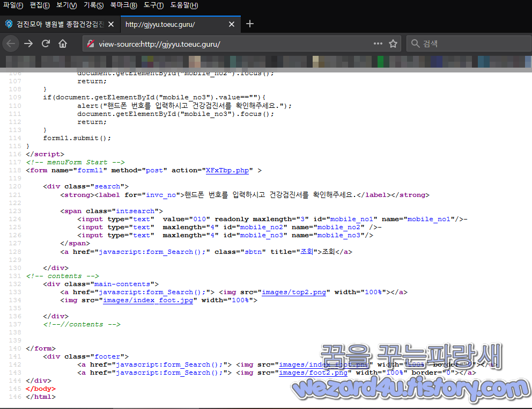Image resolution: width=532 pixels, height=409 pixels.
Task: Click the "footer" class value
Action: (x=108, y=356)
